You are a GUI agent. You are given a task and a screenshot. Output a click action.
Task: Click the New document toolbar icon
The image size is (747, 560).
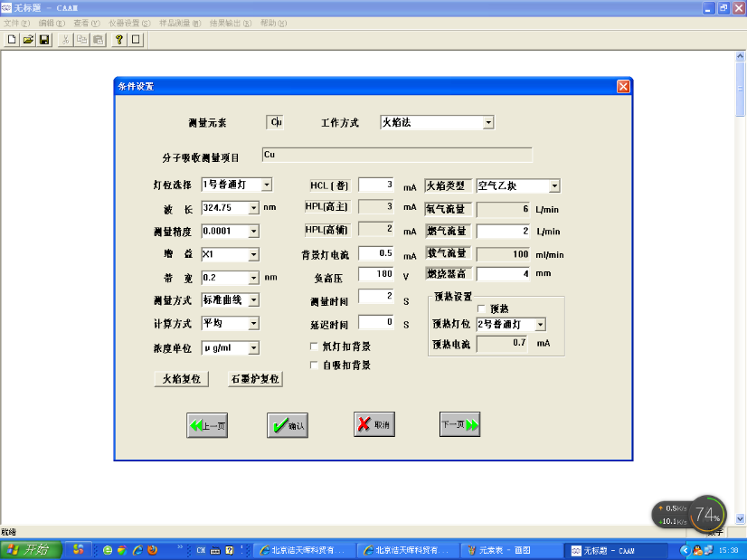coord(12,40)
